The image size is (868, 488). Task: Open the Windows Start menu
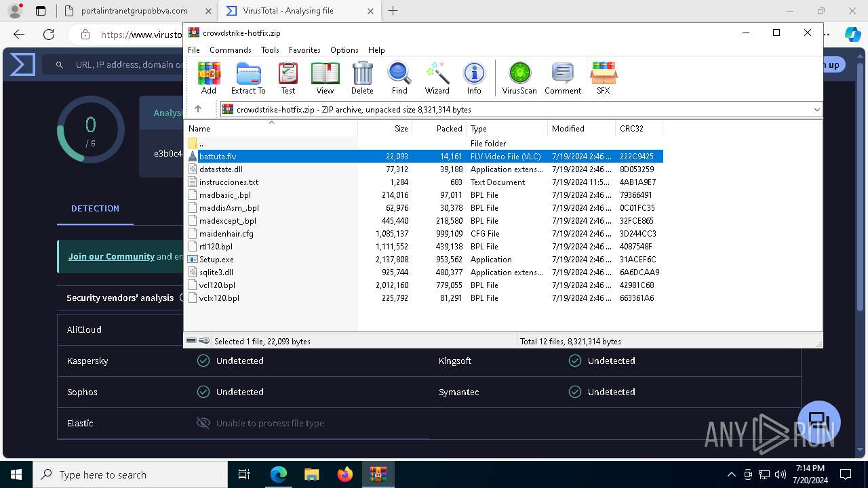tap(16, 474)
